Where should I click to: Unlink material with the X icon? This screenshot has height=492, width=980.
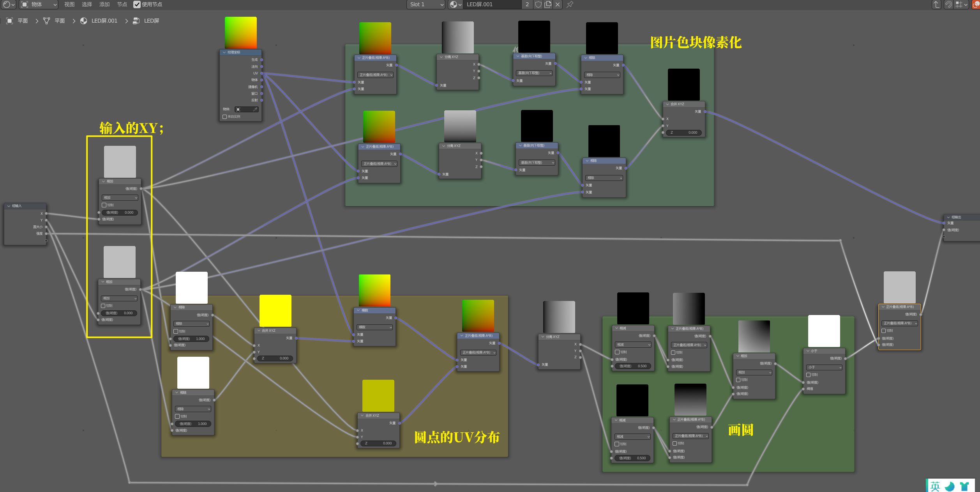click(558, 4)
